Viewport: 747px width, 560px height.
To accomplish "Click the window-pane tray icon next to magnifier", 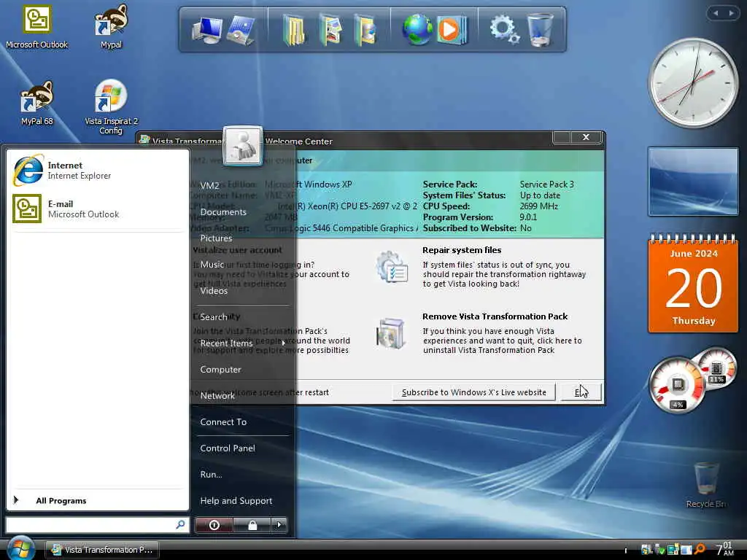I will [686, 550].
